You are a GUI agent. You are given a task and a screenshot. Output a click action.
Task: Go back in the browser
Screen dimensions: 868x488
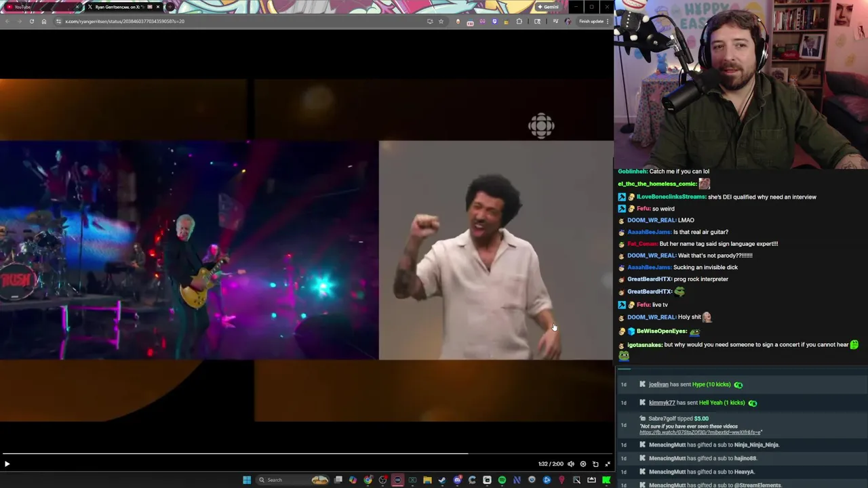coord(6,21)
